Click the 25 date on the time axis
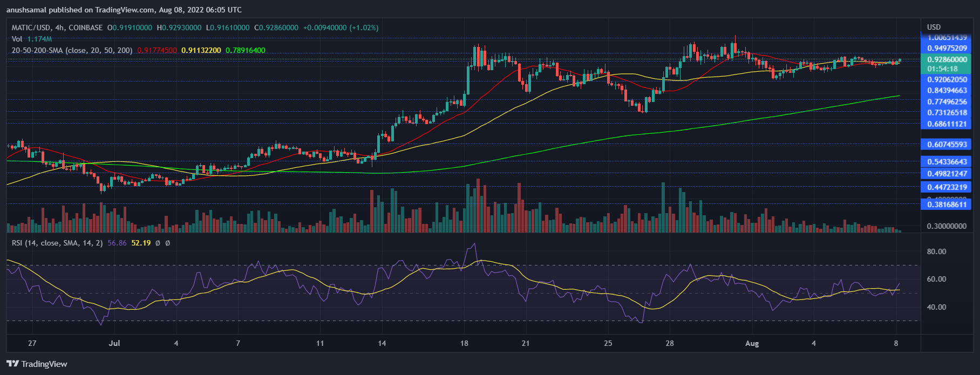 click(x=608, y=343)
